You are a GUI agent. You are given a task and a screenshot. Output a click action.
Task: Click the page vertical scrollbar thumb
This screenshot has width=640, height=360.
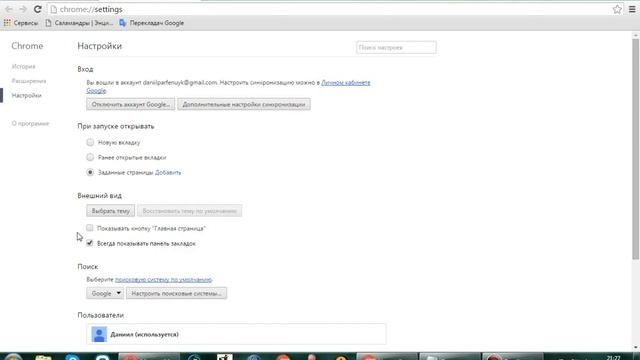pos(636,149)
